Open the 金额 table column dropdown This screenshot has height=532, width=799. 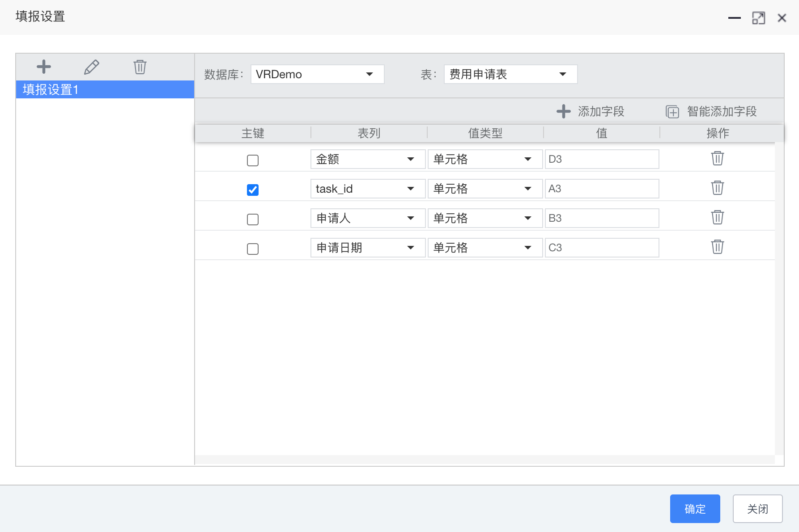(368, 159)
